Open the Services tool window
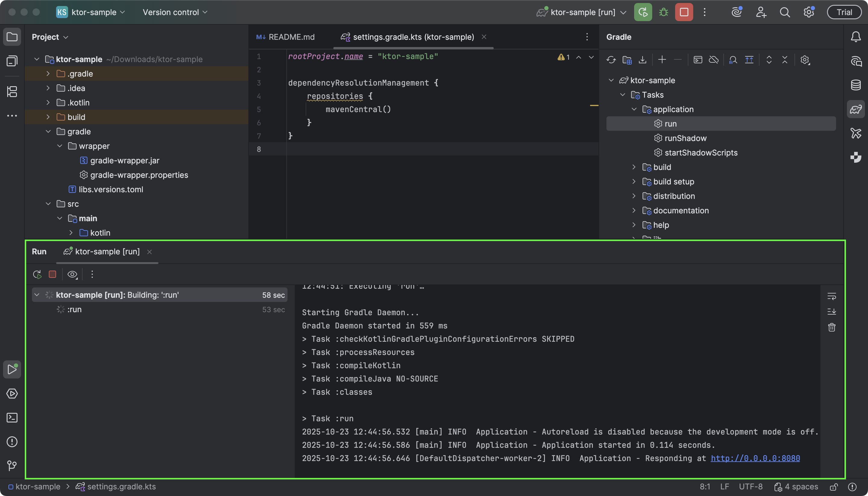 point(12,394)
